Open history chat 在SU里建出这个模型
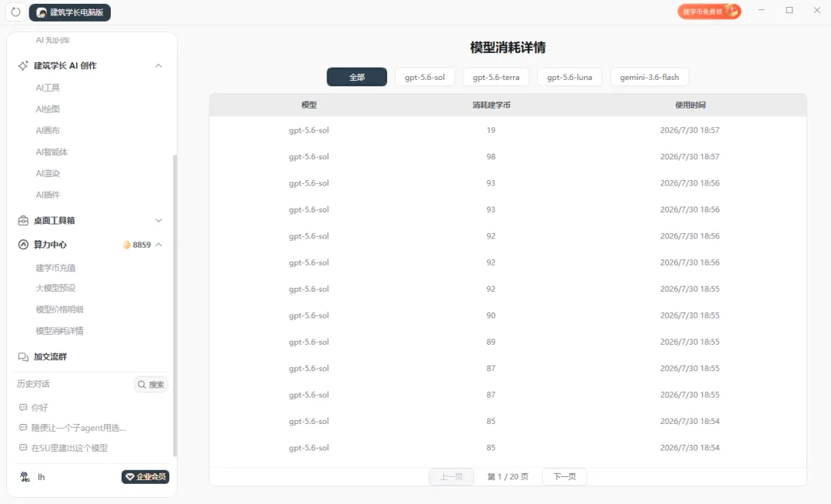Image resolution: width=831 pixels, height=504 pixels. tap(69, 448)
